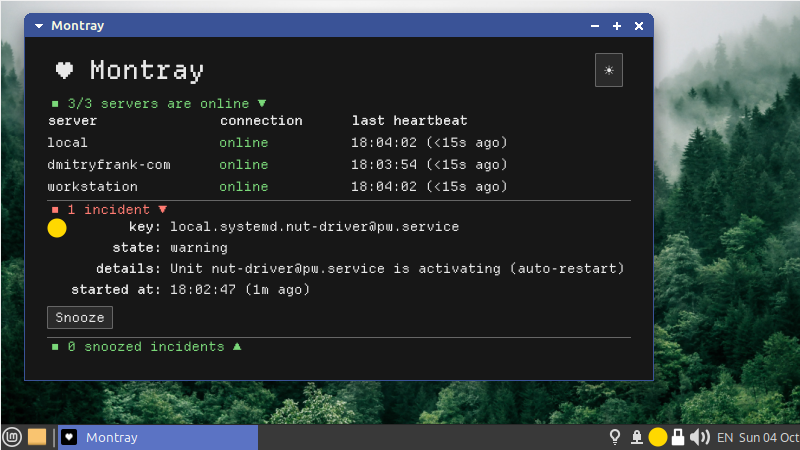Click the 'online' status of the local server

pos(244,142)
